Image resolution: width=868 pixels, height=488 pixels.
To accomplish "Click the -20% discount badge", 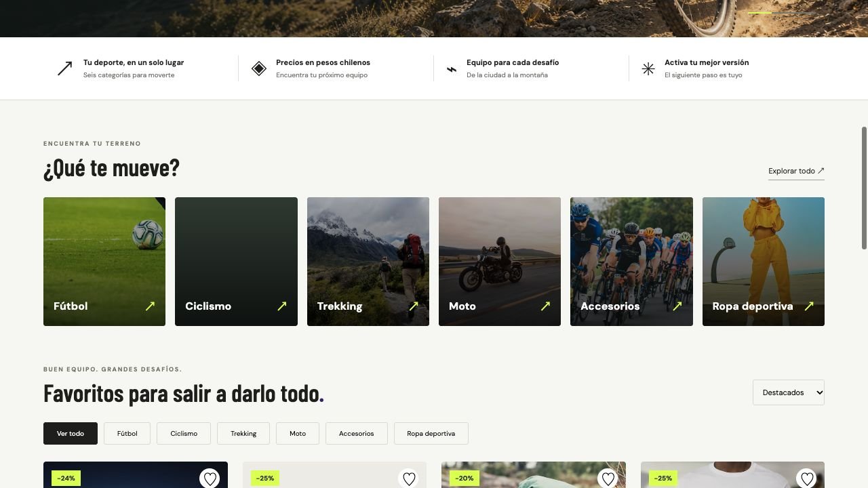I will 464,479.
